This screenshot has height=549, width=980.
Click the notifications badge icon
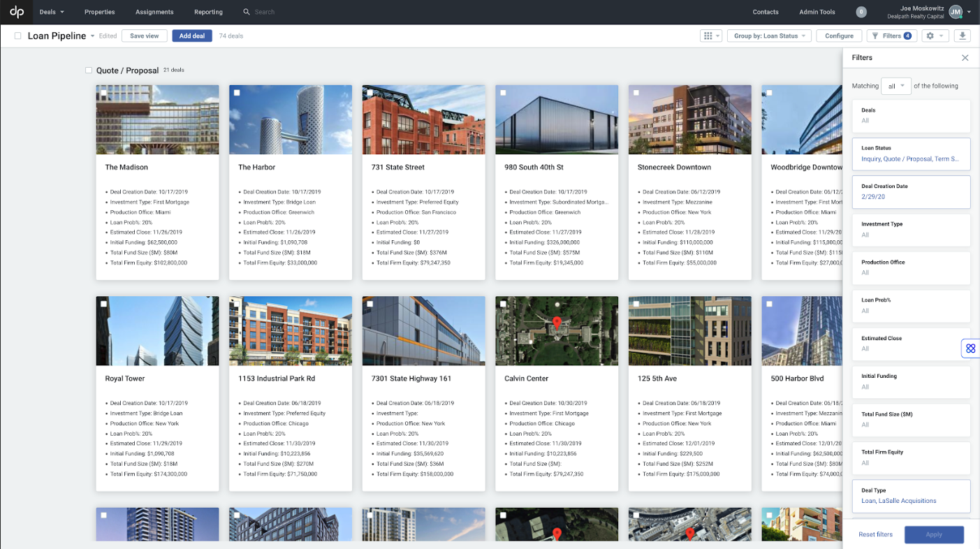point(861,12)
